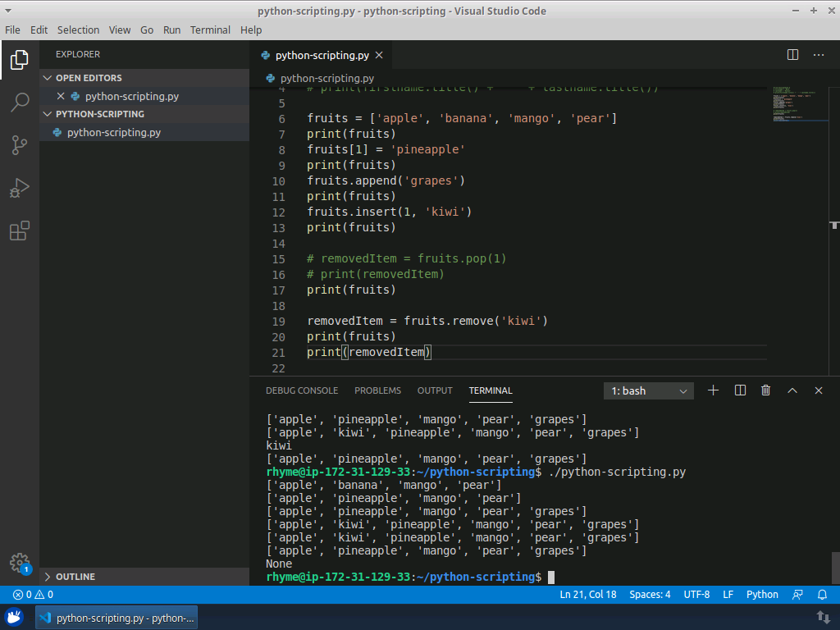Maximize the panel with the up chevron

[792, 391]
